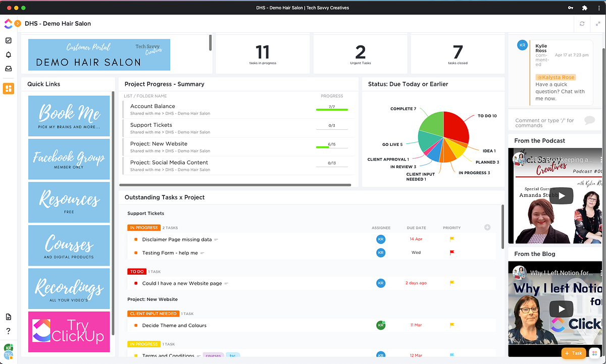Open the notifications bell in the left sidebar

[x=8, y=55]
